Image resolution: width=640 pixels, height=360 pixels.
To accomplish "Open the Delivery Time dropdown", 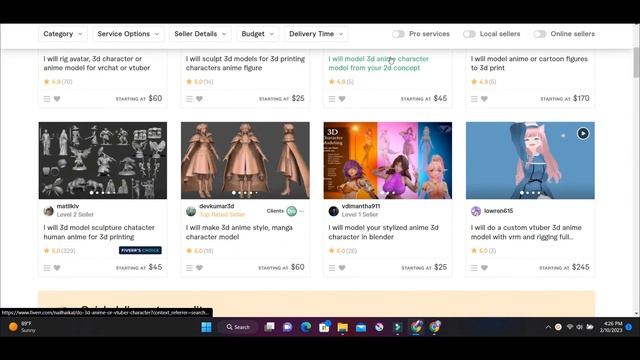I will 316,34.
